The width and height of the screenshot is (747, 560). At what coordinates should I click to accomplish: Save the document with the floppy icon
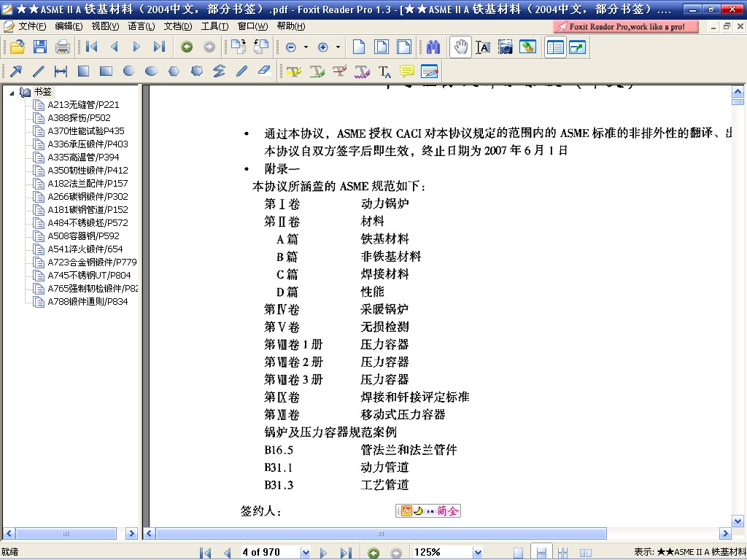40,47
